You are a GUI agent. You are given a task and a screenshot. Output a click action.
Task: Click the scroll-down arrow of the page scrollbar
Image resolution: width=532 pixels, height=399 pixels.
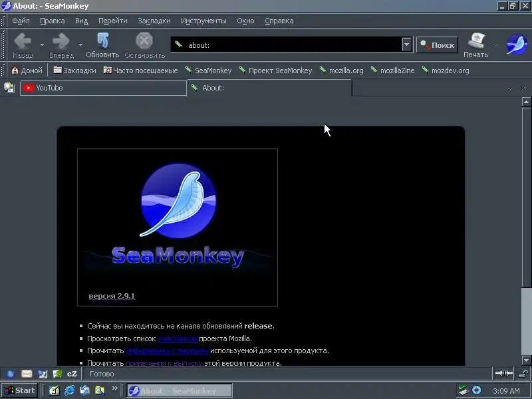coord(526,360)
